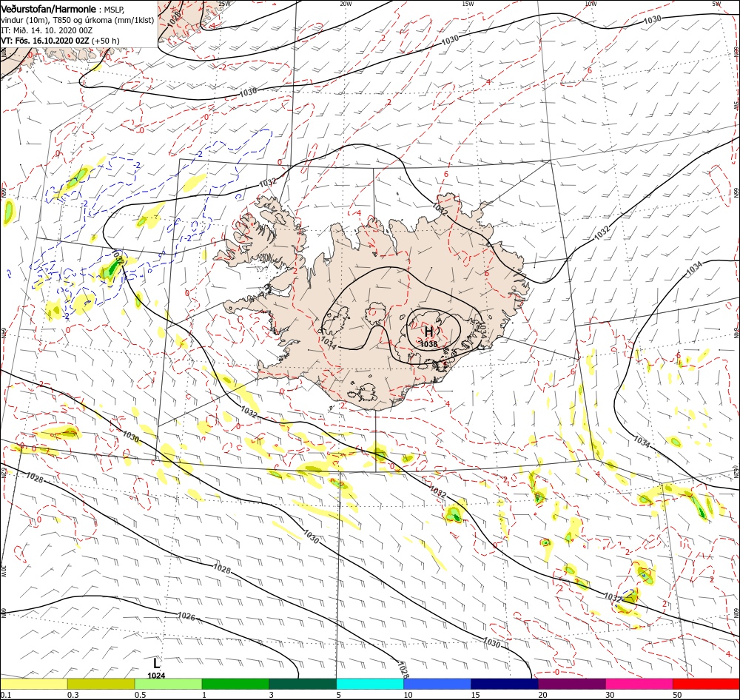Image resolution: width=740 pixels, height=700 pixels.
Task: Click the H high-pressure marker over Iceland
Action: [x=428, y=332]
